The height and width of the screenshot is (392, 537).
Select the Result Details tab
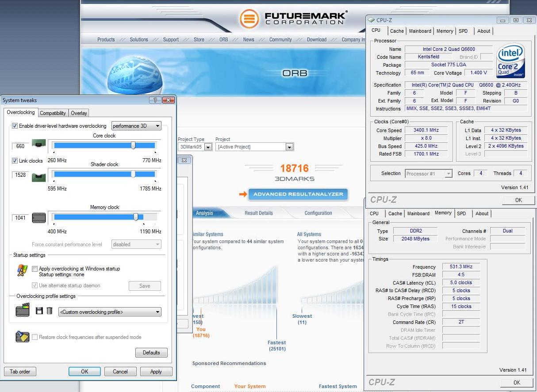tap(259, 213)
